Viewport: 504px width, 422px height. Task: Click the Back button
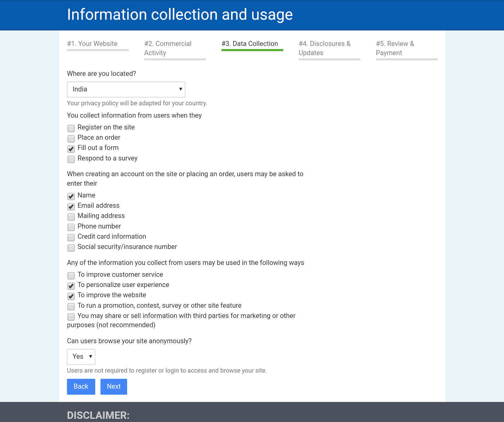[81, 386]
